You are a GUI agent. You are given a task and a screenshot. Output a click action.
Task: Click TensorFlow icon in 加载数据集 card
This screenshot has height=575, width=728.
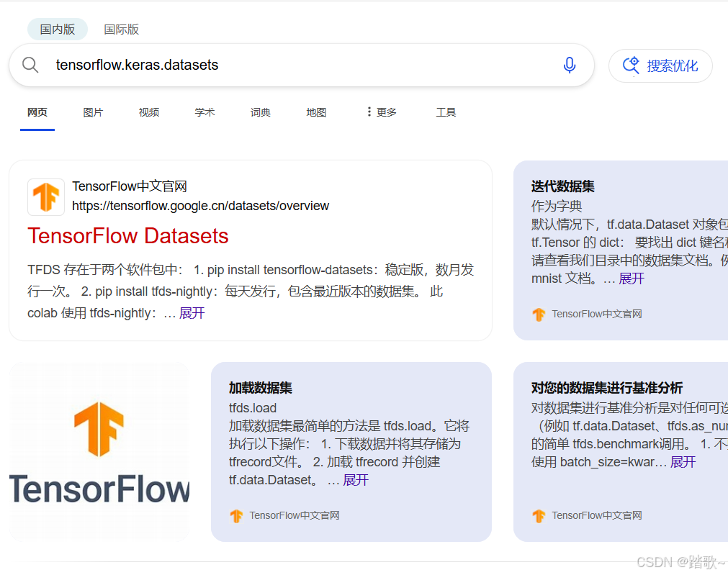(236, 515)
